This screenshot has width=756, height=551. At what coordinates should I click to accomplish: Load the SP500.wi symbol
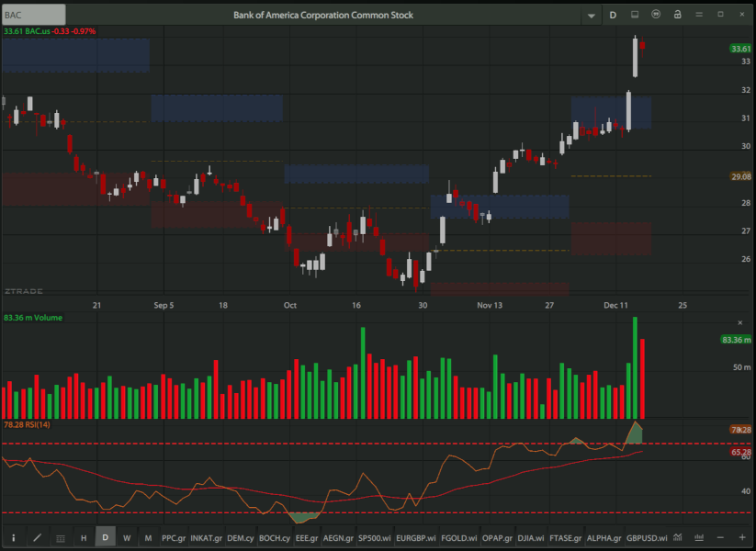pyautogui.click(x=375, y=537)
